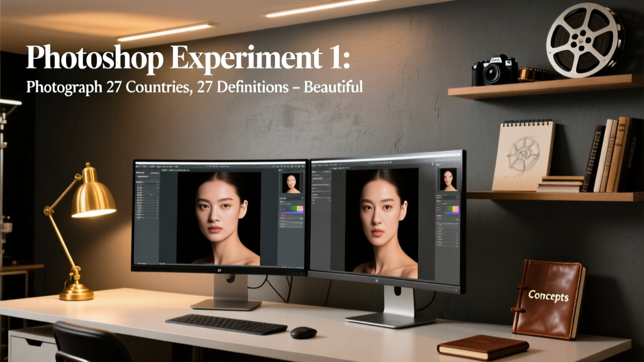Click the portrait canvas on the left monitor

coord(218,218)
